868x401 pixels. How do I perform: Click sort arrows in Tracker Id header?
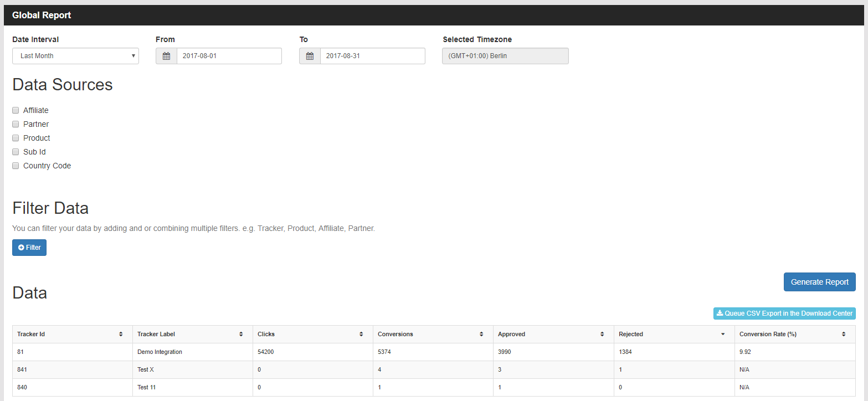pos(121,334)
